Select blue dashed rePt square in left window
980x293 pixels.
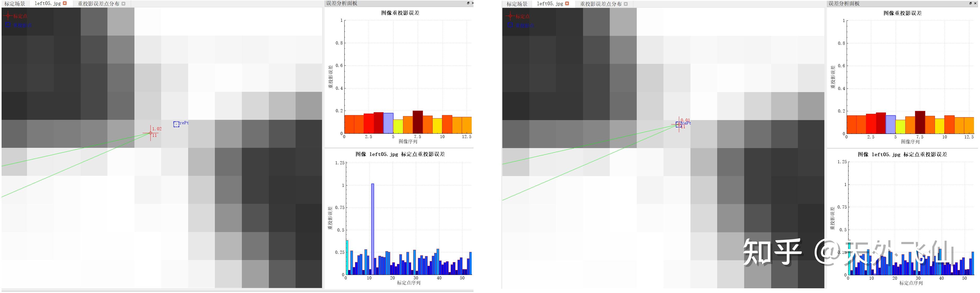[x=176, y=124]
